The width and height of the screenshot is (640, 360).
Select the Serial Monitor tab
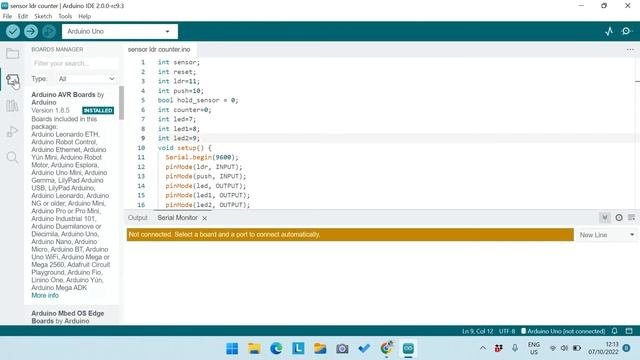tap(177, 218)
